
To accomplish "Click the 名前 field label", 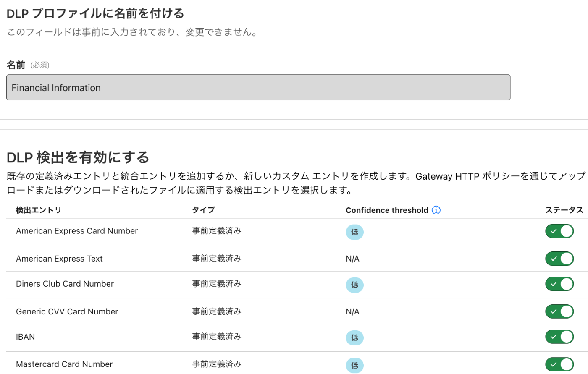I will tap(16, 65).
